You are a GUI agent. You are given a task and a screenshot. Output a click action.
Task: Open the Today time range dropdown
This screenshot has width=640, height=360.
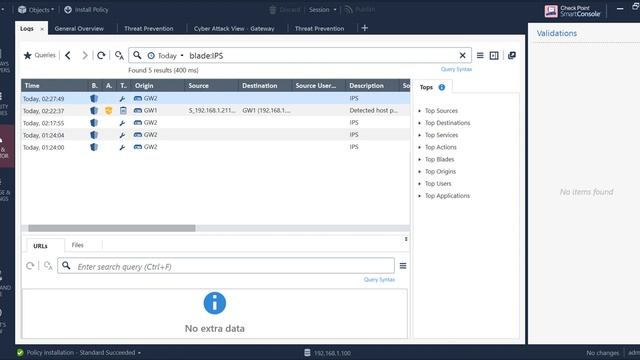165,56
